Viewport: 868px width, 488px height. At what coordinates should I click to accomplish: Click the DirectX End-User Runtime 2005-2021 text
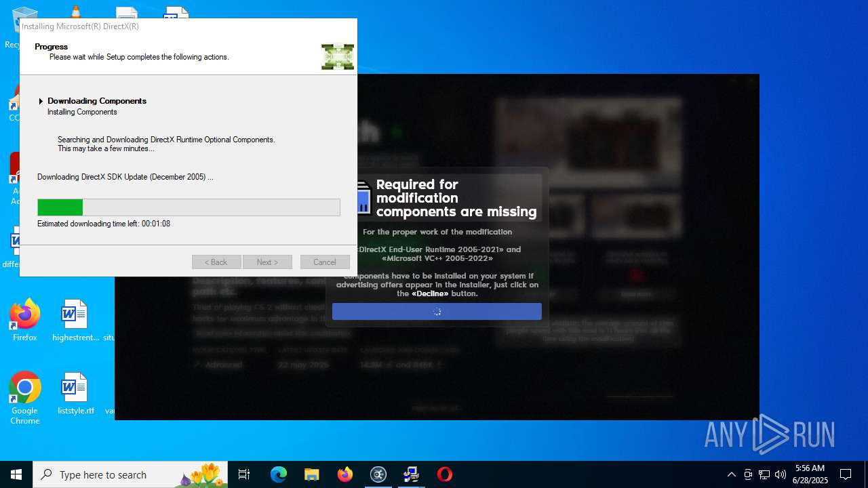tap(432, 249)
